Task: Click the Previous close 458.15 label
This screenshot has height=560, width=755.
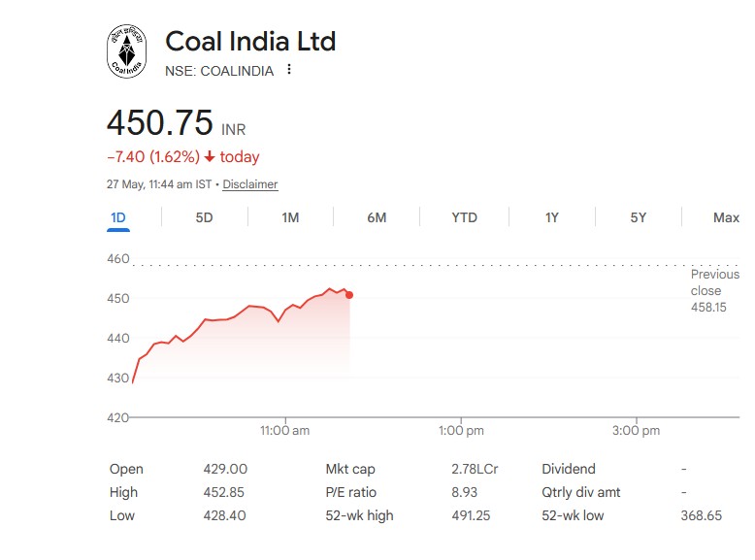Action: [x=715, y=291]
